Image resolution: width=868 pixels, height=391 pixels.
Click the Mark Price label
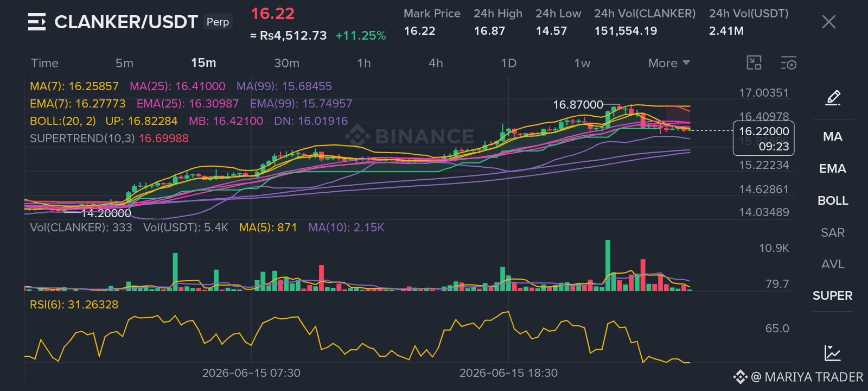coord(432,14)
